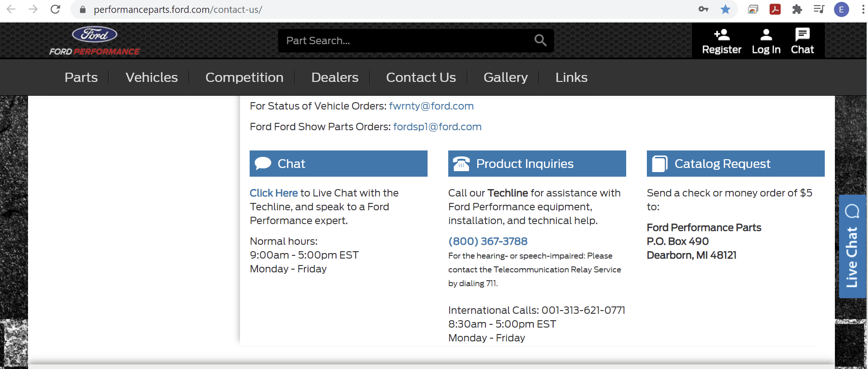Open the Competition menu

click(245, 77)
